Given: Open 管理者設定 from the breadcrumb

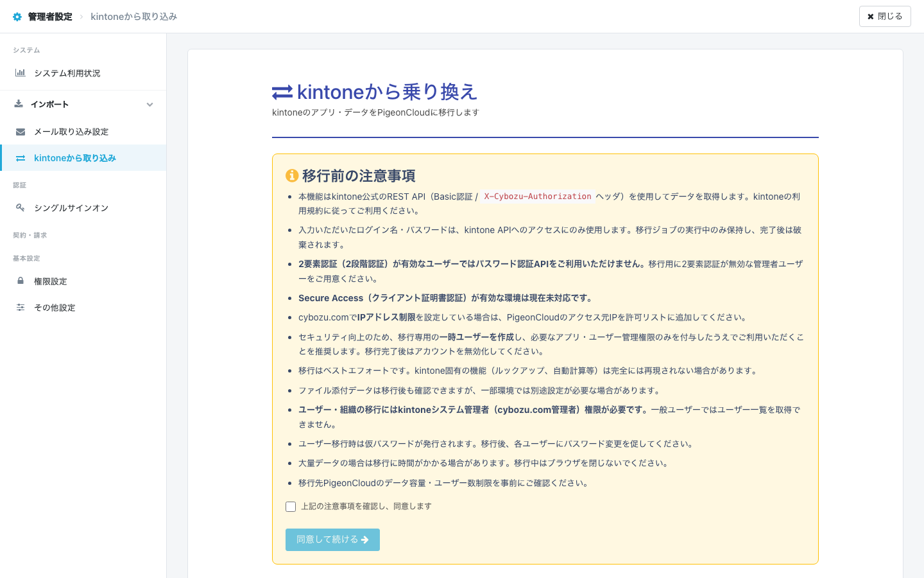Looking at the screenshot, I should [48, 16].
